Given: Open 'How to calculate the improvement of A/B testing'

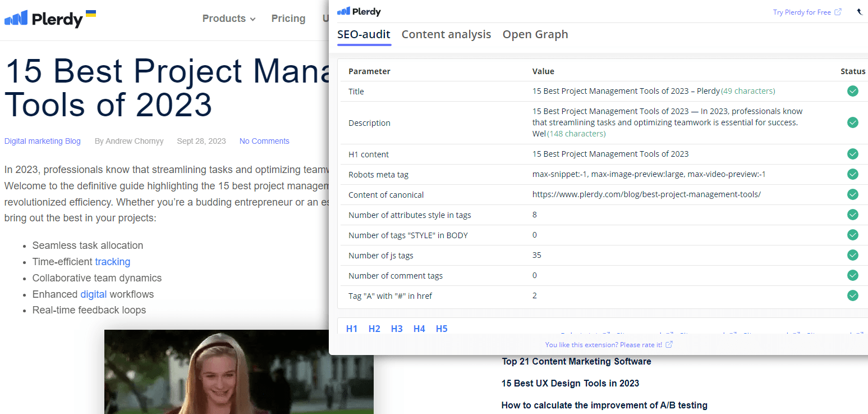Looking at the screenshot, I should (x=604, y=405).
